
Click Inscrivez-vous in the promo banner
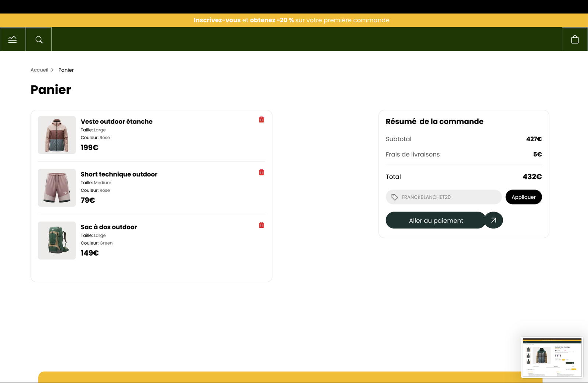click(217, 20)
